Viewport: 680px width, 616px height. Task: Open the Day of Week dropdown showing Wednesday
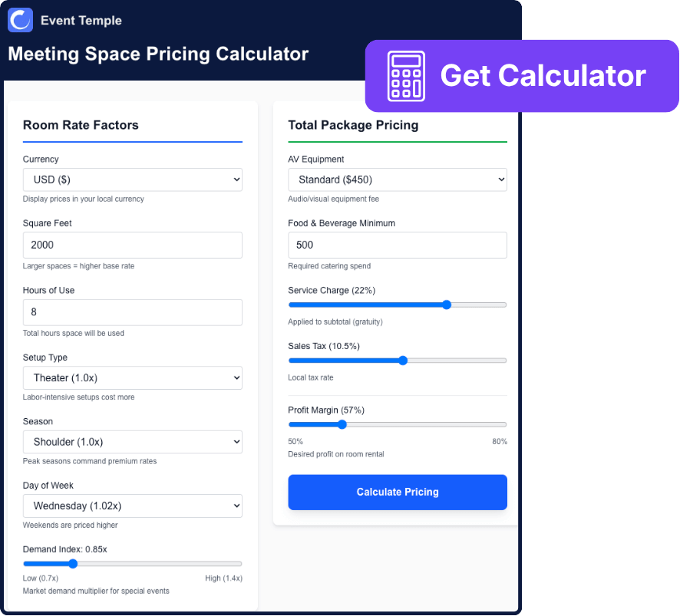point(132,506)
